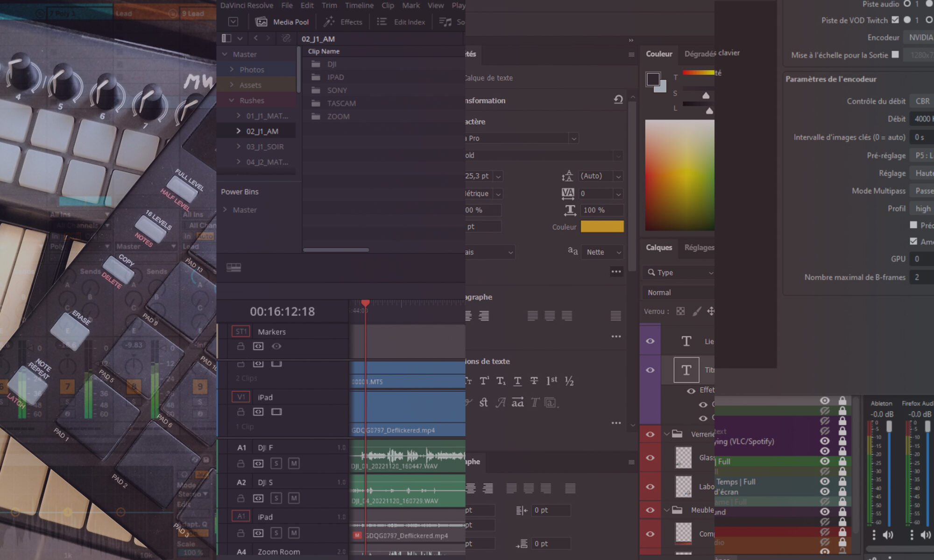
Task: Toggle the Markers track eye in Resolve
Action: coord(276,346)
